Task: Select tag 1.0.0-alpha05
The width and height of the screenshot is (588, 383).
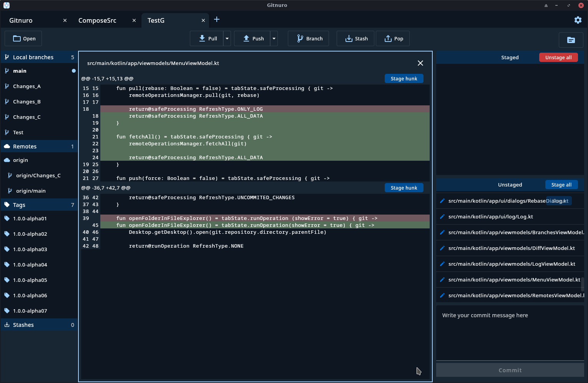Action: (39, 280)
